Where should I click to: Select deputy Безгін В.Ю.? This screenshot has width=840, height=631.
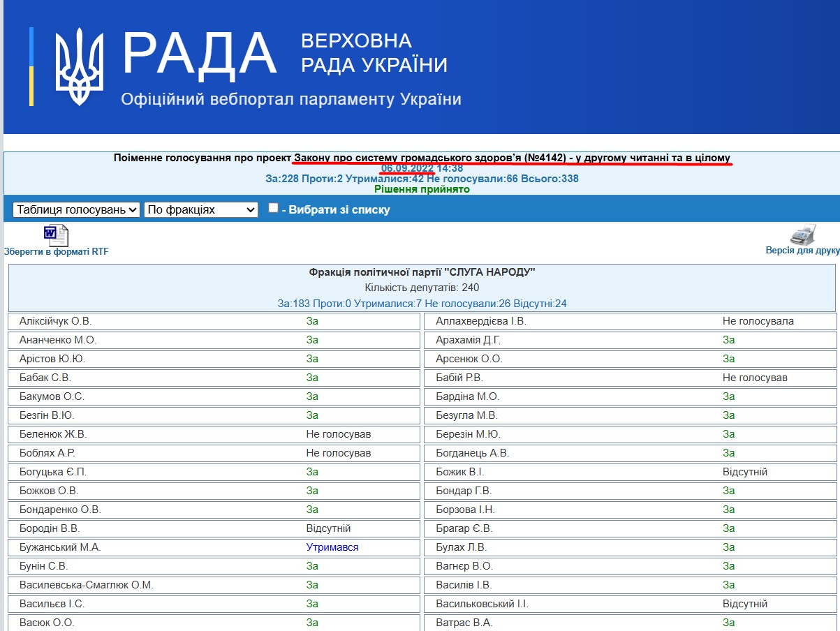48,415
